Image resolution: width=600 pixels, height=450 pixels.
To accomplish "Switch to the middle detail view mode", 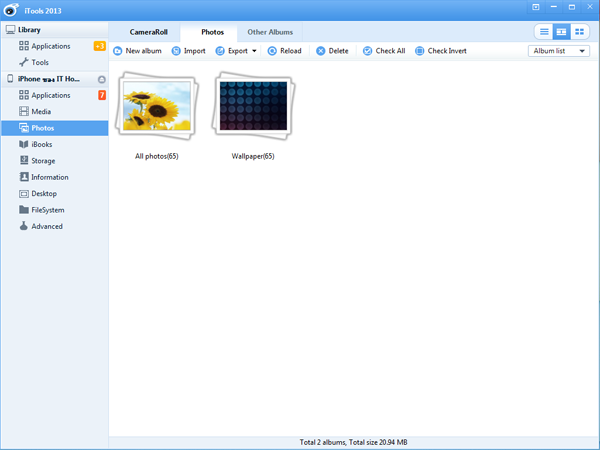I will pos(561,32).
